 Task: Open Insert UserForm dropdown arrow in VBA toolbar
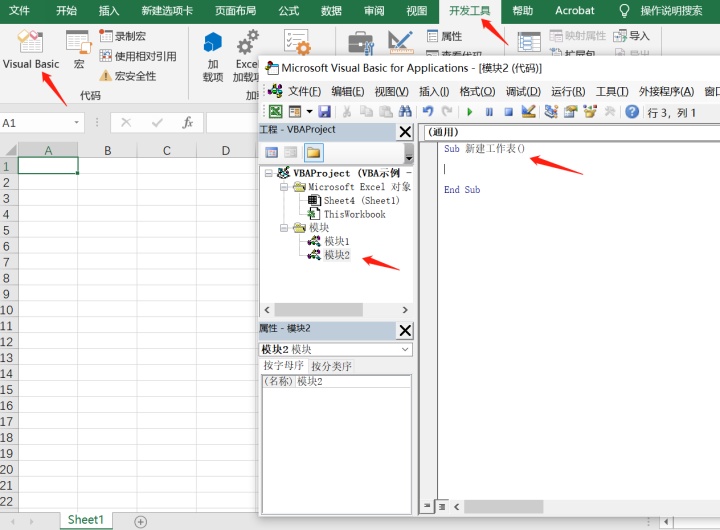[309, 112]
